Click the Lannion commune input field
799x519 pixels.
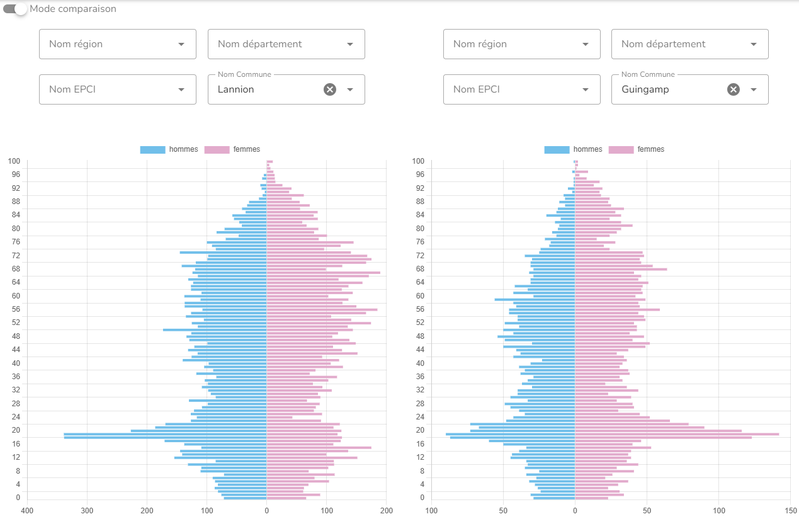(265, 89)
